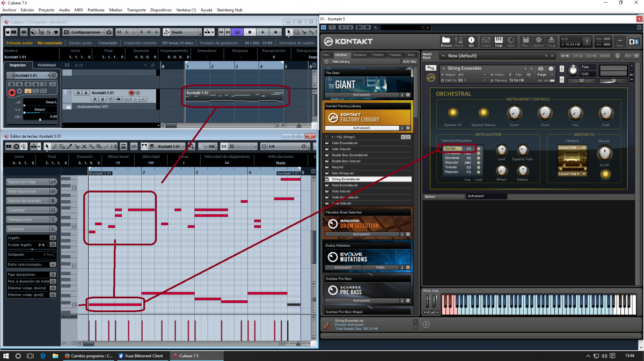The height and width of the screenshot is (361, 644).
Task: Select Draw pencil tool in key editor
Action: 55,146
